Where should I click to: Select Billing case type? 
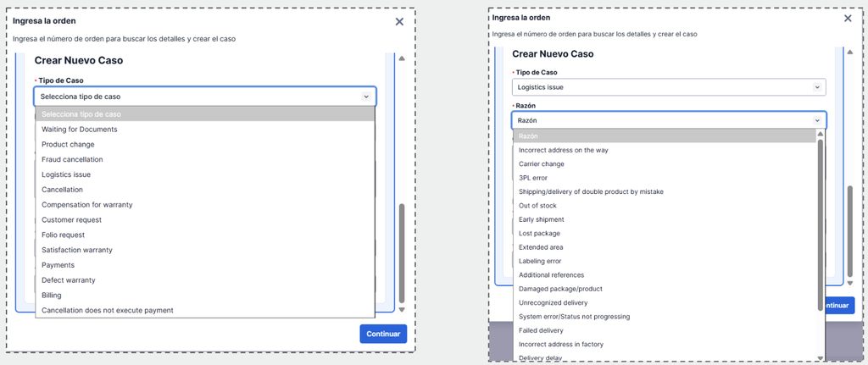tap(52, 296)
